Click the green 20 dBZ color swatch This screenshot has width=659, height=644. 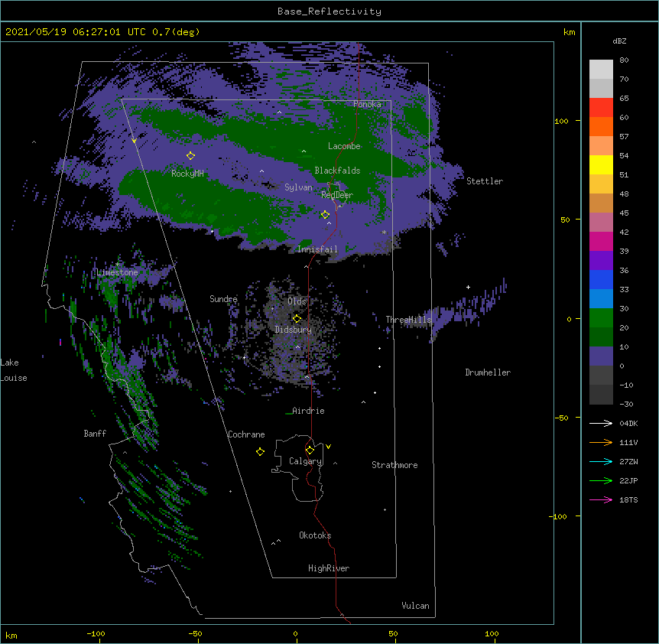coord(601,318)
